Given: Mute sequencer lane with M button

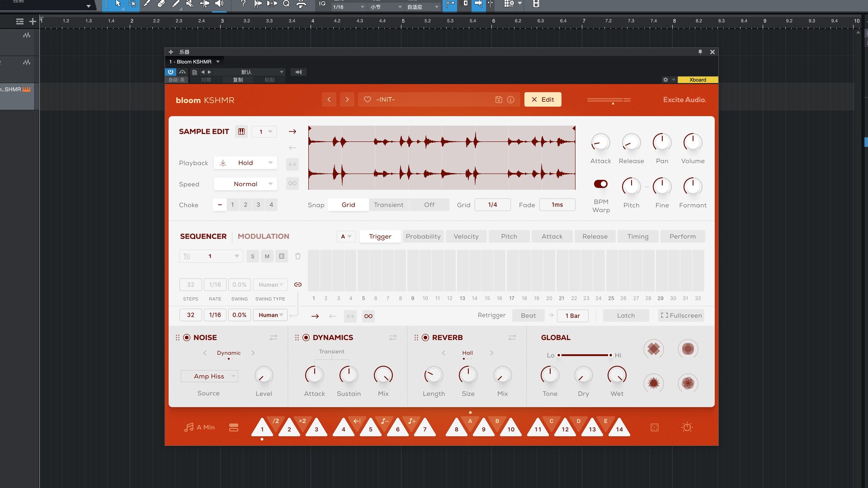Looking at the screenshot, I should tap(267, 256).
